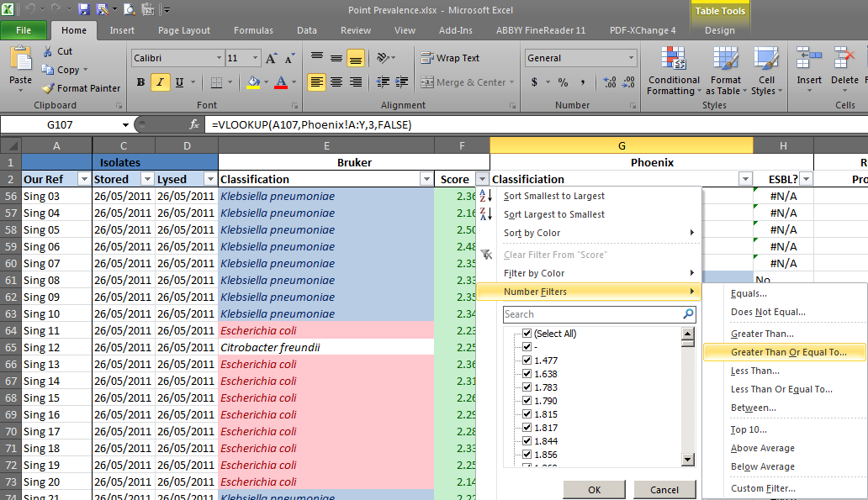Open the Classification column filter dropdown

click(x=426, y=179)
